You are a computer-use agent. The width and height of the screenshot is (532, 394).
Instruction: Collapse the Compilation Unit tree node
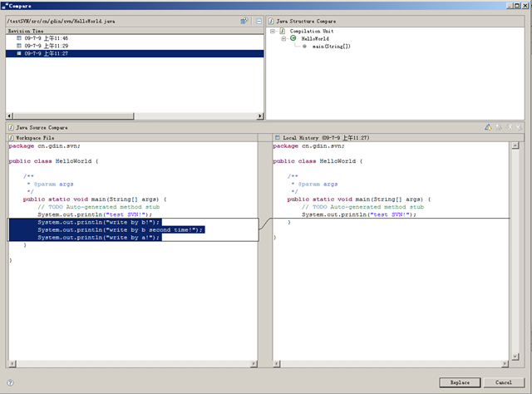(272, 32)
